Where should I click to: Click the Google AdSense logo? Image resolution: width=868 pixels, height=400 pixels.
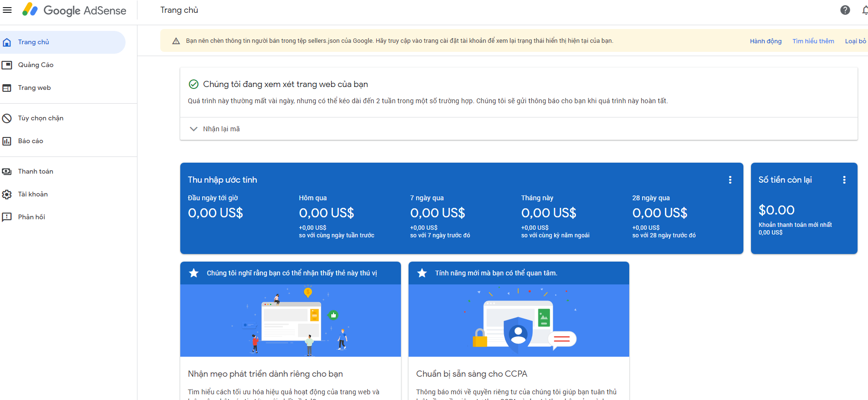pyautogui.click(x=75, y=10)
